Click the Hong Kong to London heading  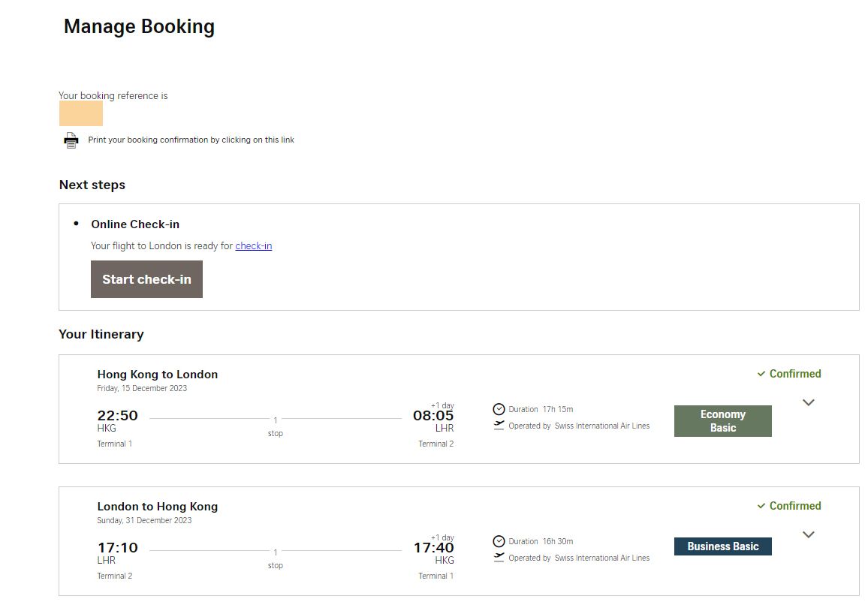[158, 375]
